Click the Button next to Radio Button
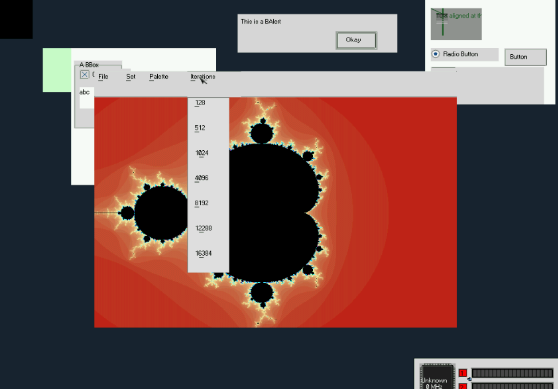The height and width of the screenshot is (389, 558). pyautogui.click(x=525, y=57)
